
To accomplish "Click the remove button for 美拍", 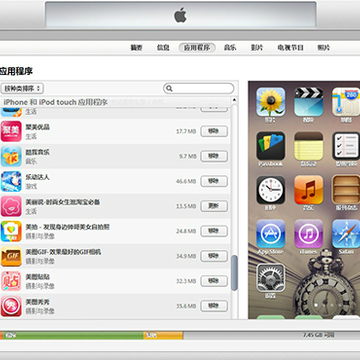I will (x=214, y=231).
